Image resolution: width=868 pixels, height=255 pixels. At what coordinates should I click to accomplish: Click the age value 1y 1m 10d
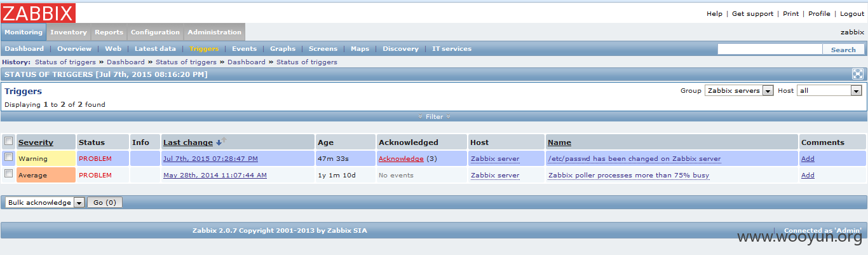tap(337, 175)
